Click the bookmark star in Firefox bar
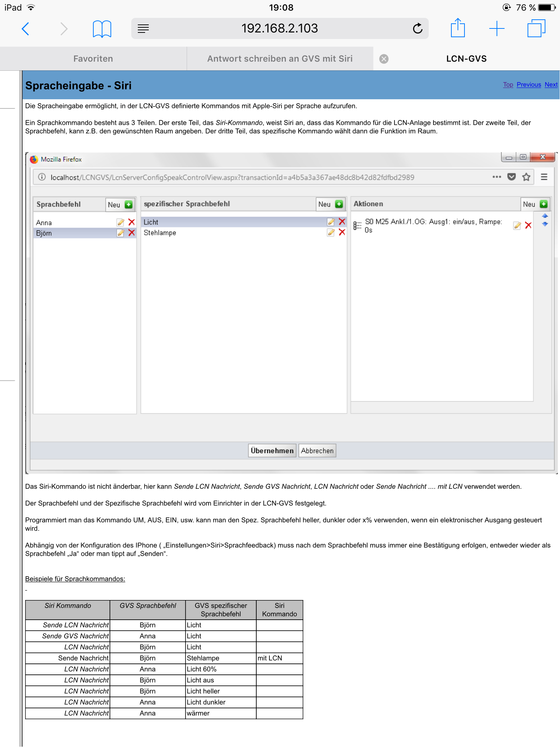560x747 pixels. [x=526, y=177]
